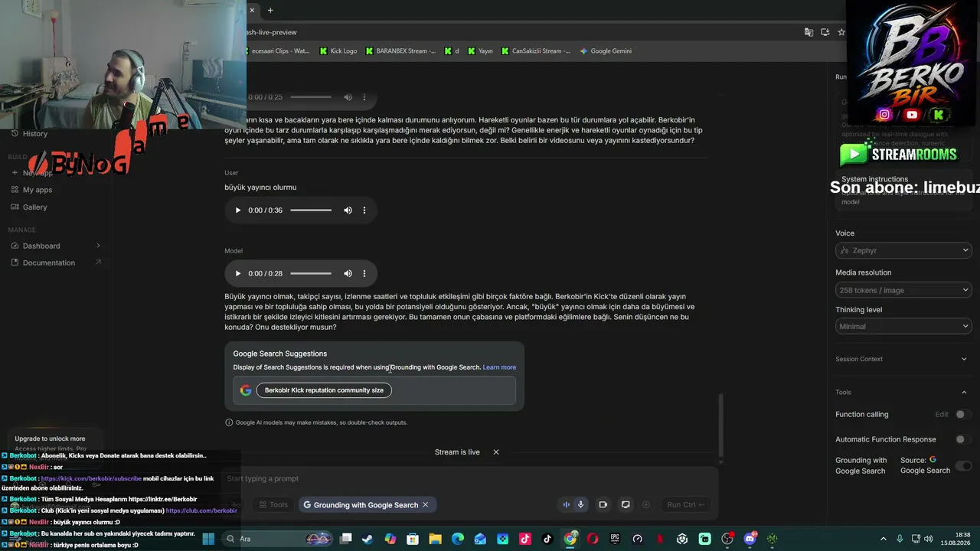Screen dimensions: 980x551
Task: Click the Edit link for Function calling
Action: coord(942,415)
